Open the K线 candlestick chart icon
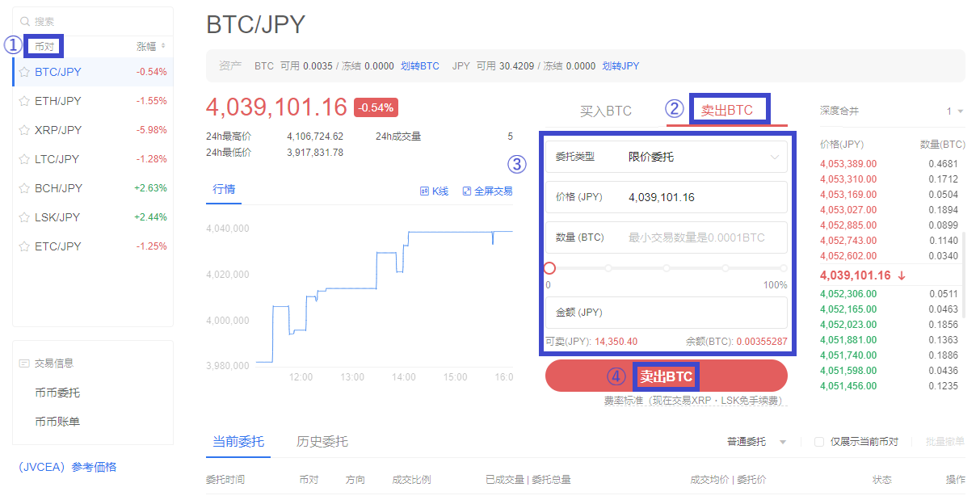Screen dimensions: 980x500 (424, 191)
